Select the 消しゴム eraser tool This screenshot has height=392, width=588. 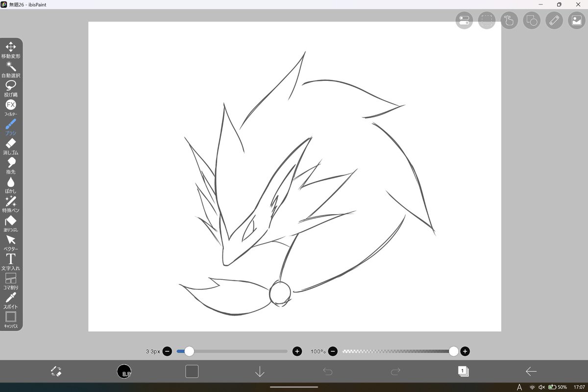(x=11, y=147)
